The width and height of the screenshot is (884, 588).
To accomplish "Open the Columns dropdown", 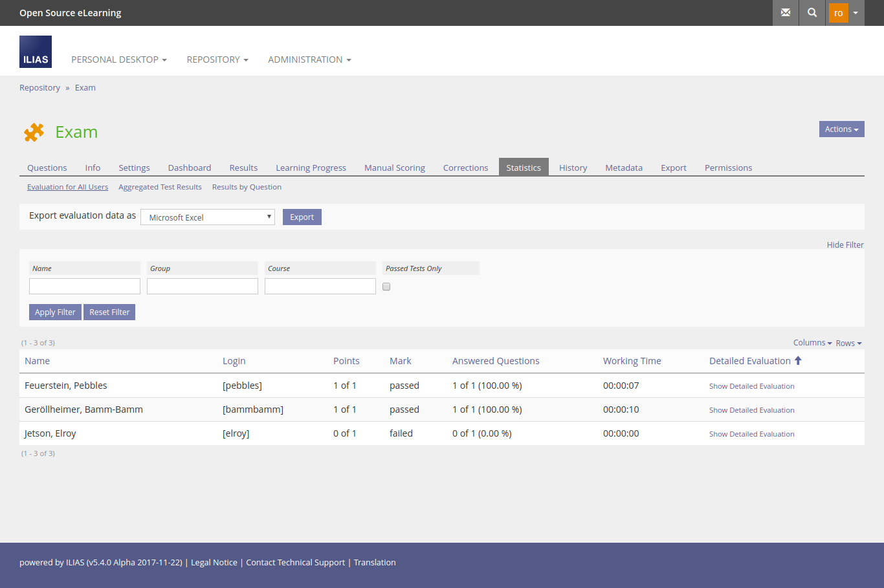I will [x=812, y=343].
